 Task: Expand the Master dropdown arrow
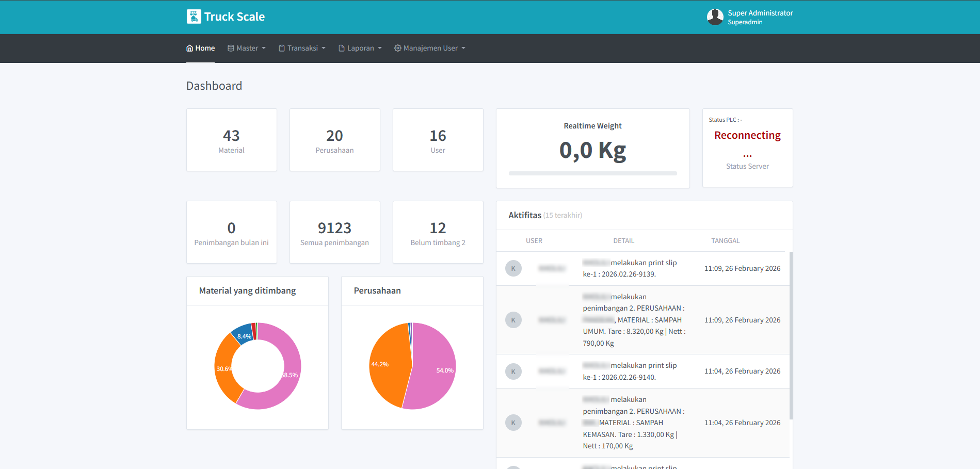click(264, 48)
